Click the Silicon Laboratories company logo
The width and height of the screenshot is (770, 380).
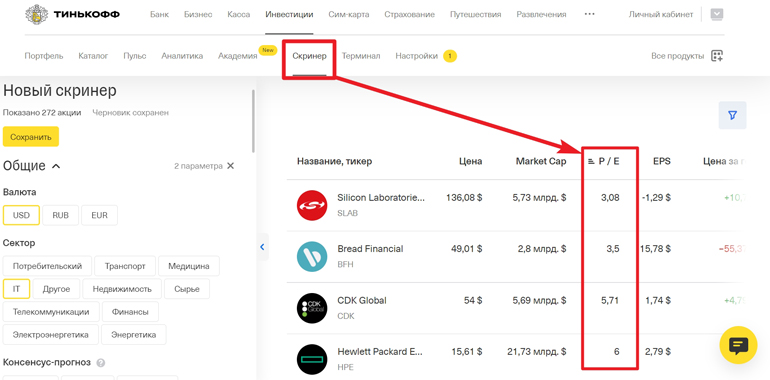tap(312, 205)
